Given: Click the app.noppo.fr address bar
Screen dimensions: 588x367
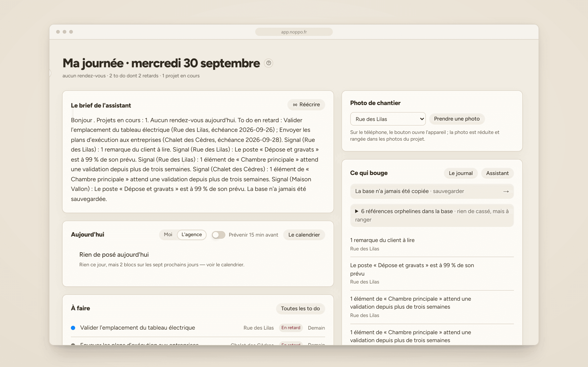Looking at the screenshot, I should (294, 32).
